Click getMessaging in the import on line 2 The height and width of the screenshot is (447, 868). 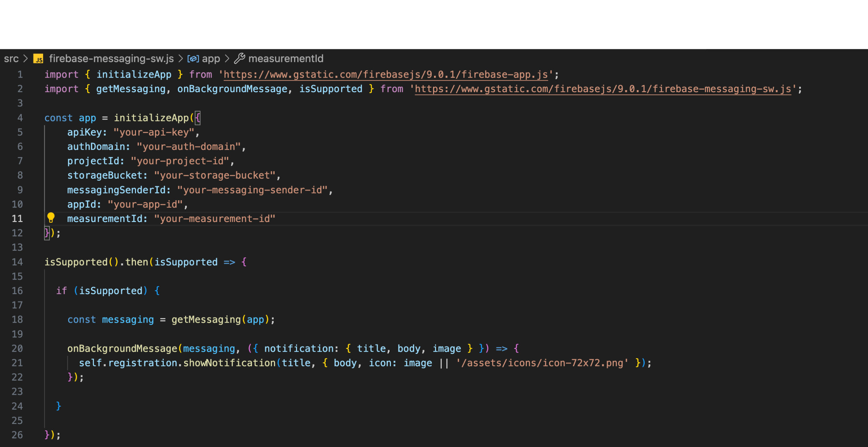[x=131, y=89]
